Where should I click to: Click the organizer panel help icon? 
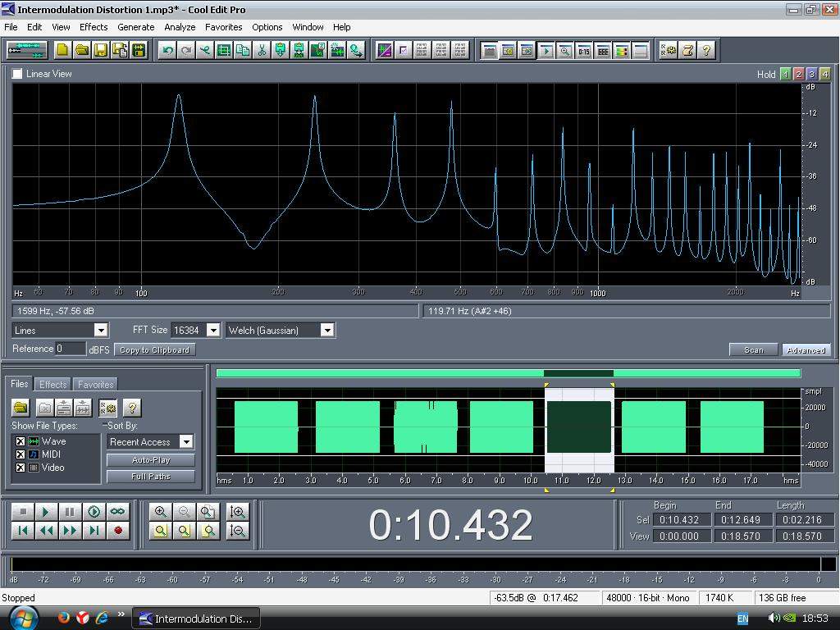point(132,408)
